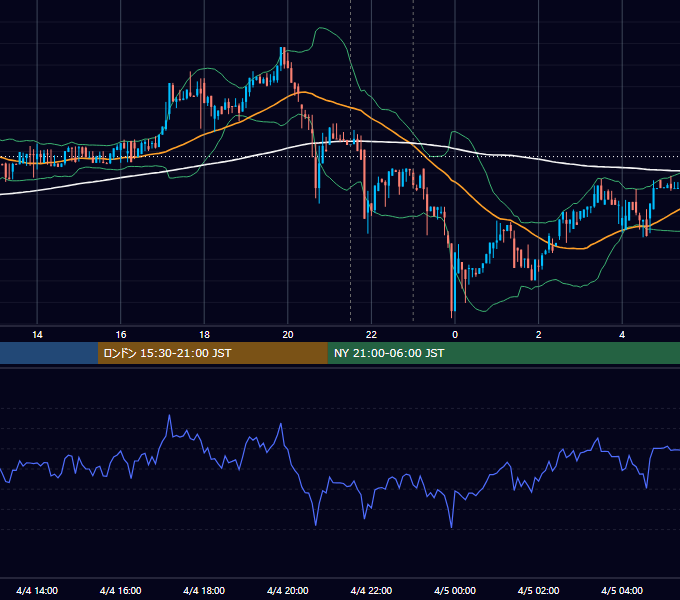Click the 4/4 14:00 date label
The height and width of the screenshot is (600, 680).
click(x=37, y=590)
